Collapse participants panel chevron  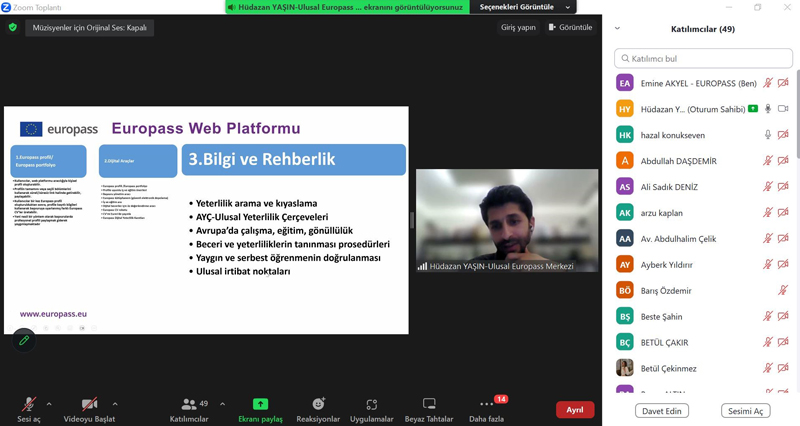point(617,29)
